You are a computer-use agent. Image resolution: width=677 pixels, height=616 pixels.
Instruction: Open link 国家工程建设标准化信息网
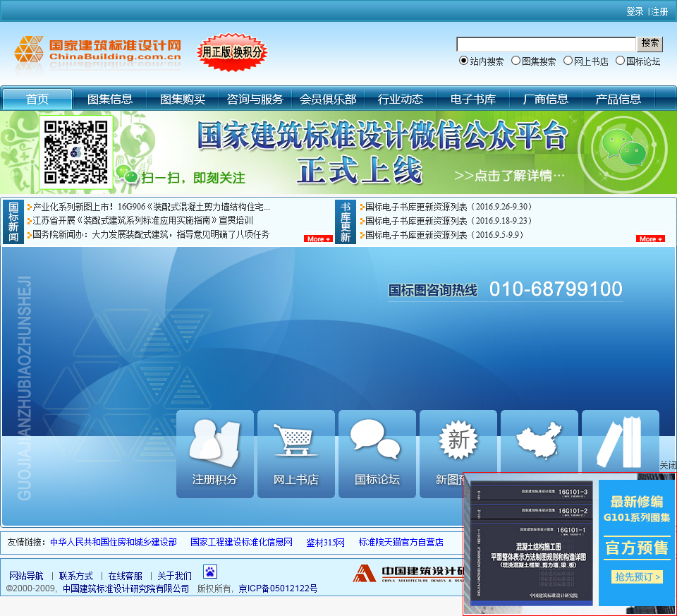241,542
